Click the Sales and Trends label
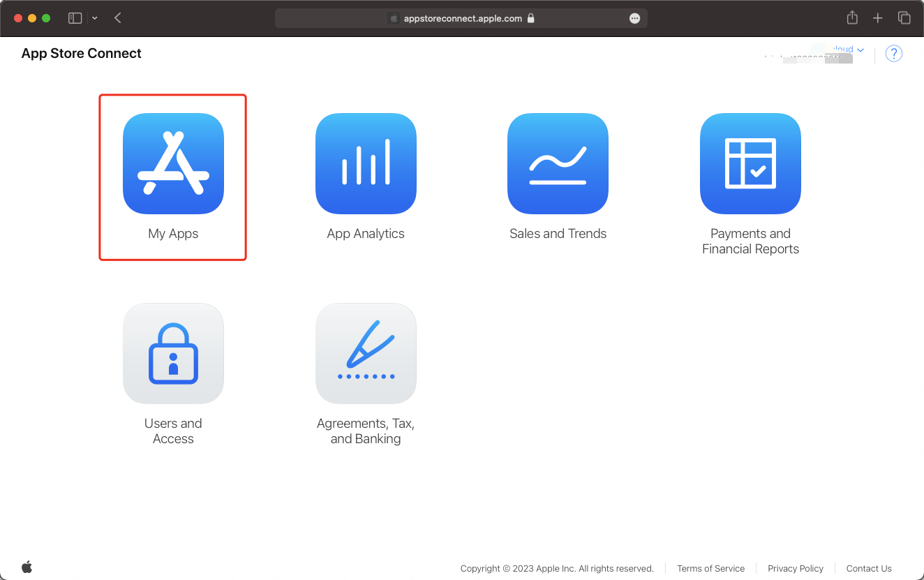The image size is (924, 580). (x=558, y=234)
